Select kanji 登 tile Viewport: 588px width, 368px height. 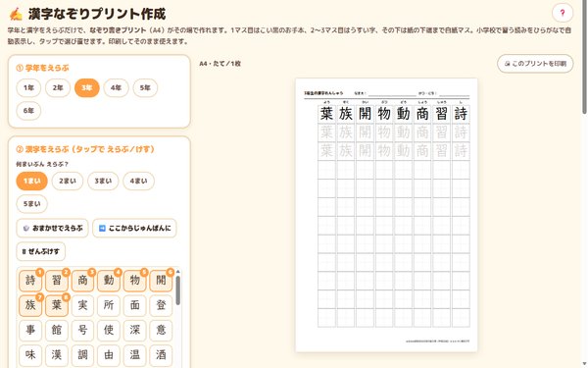[x=161, y=305]
